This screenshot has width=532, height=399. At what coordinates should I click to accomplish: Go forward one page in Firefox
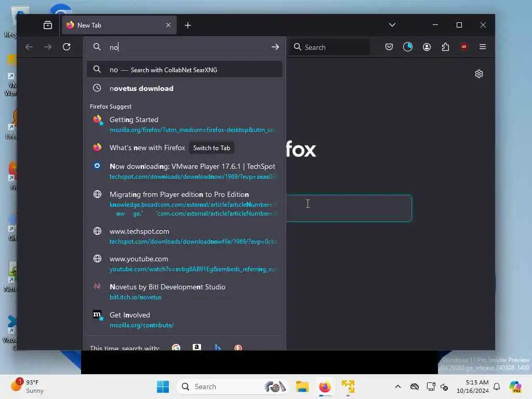coord(48,47)
